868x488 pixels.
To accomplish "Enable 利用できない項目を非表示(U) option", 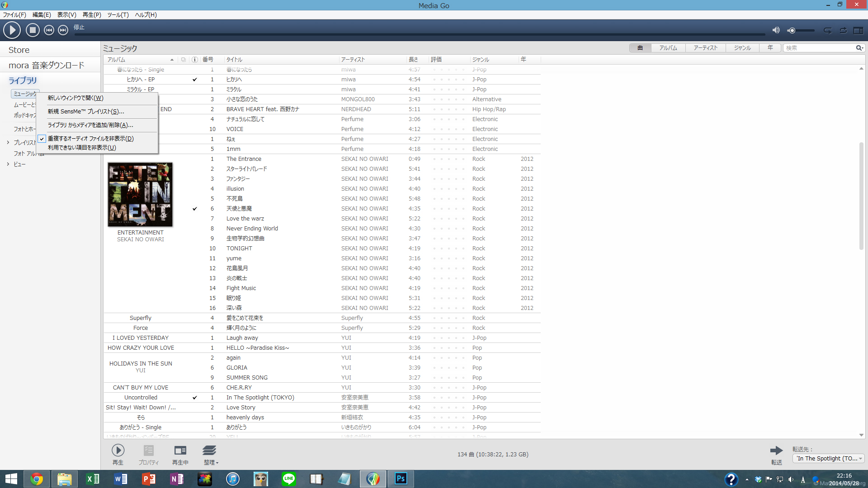I will click(97, 148).
